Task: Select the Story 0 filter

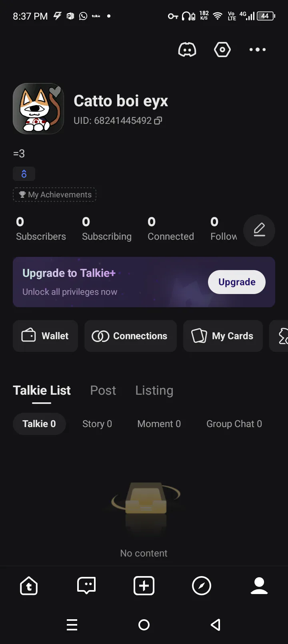Action: point(97,424)
